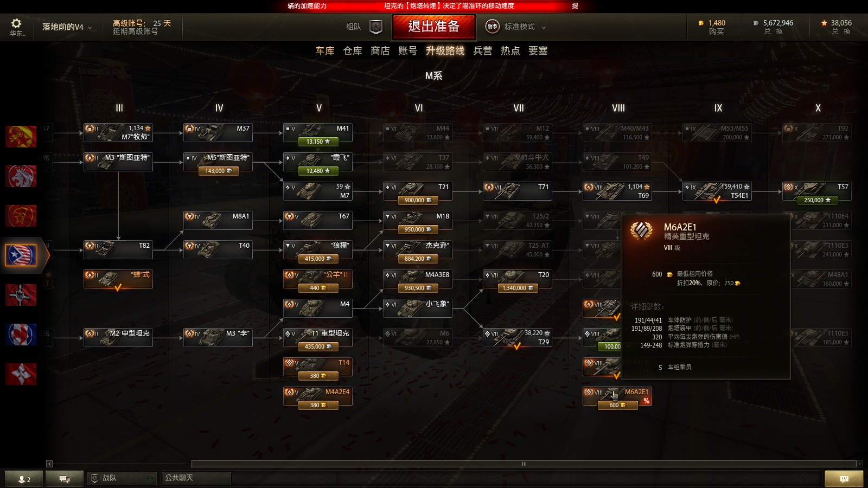Click 购买 gold purchase link
Image resolution: width=868 pixels, height=488 pixels.
(716, 31)
